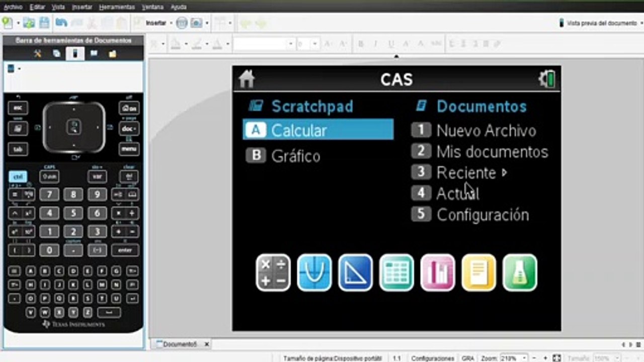The width and height of the screenshot is (644, 362).
Task: Open the Vernier DataQuest flask icon
Action: tap(520, 273)
